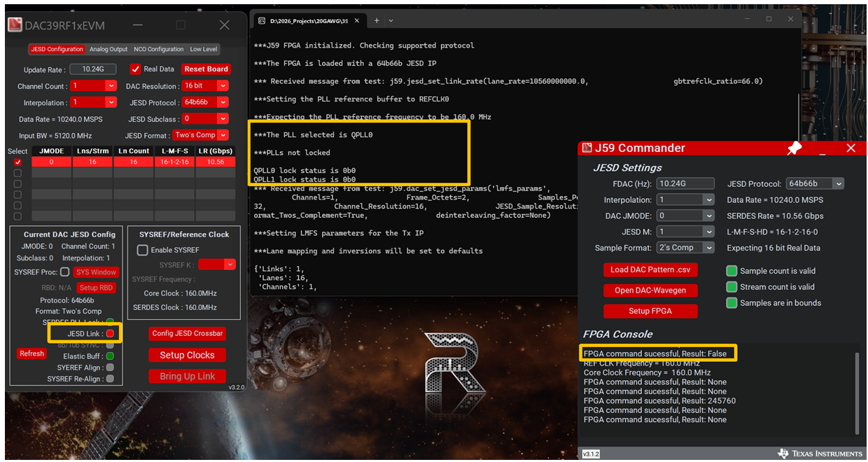Click the Bring Up Link button
The width and height of the screenshot is (868, 462).
click(187, 377)
